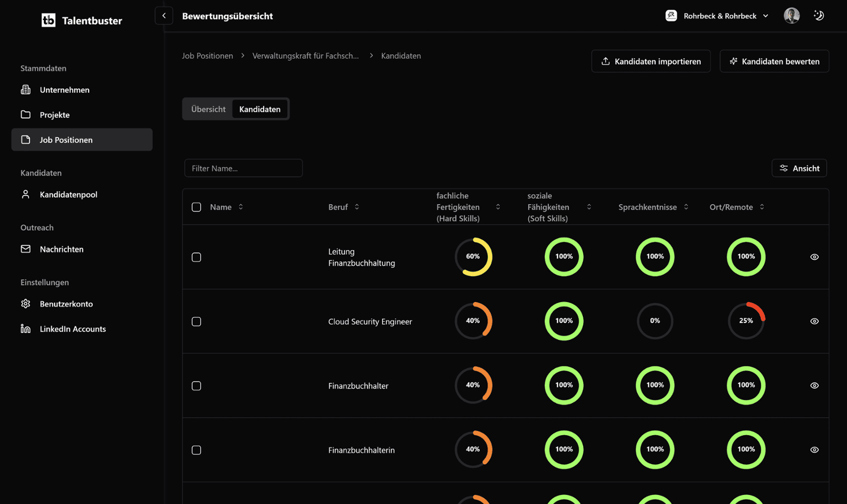View Cloud Security Engineer candidate via eye icon
The width and height of the screenshot is (847, 504).
[x=815, y=322]
